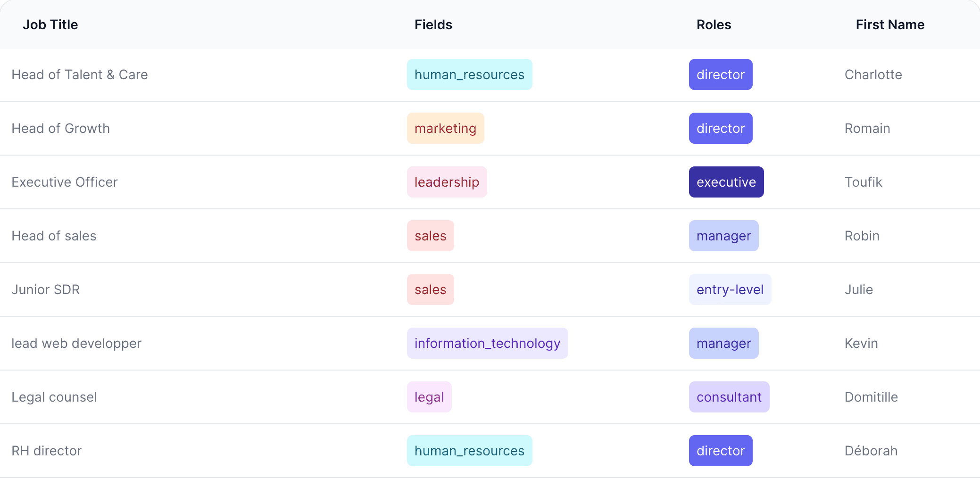Click the human_resources tag in Déborah's row

pyautogui.click(x=469, y=451)
